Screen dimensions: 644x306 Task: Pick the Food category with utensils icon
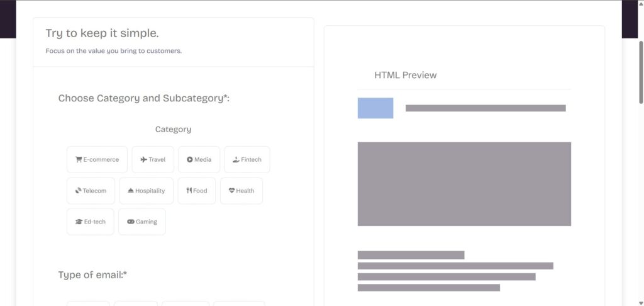tap(197, 191)
